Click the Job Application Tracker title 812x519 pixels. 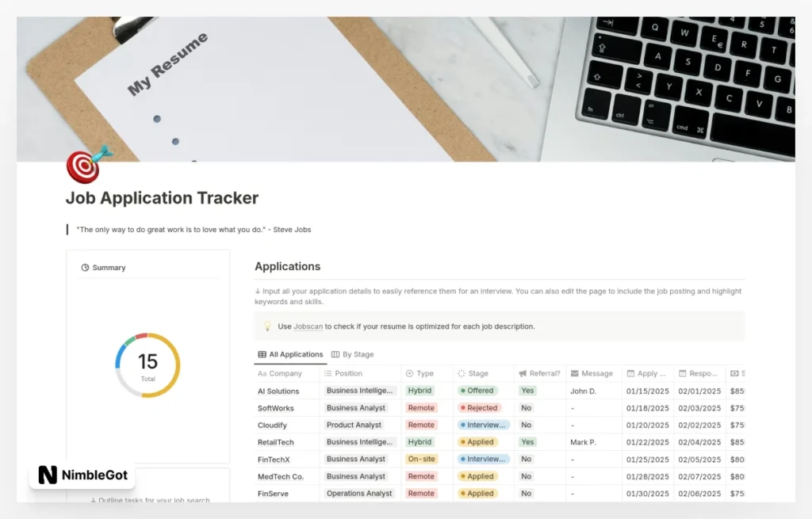pos(162,198)
